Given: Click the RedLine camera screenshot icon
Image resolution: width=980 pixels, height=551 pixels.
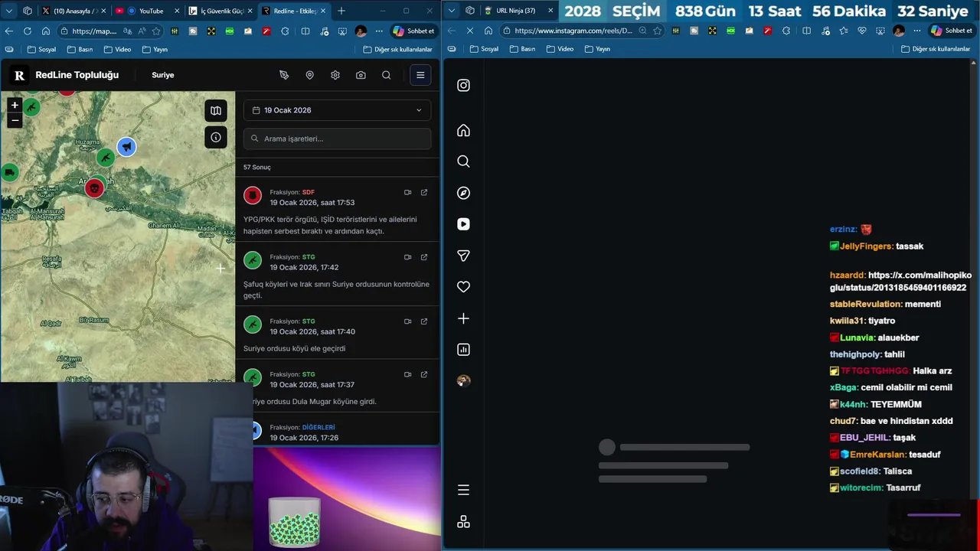Looking at the screenshot, I should 361,75.
